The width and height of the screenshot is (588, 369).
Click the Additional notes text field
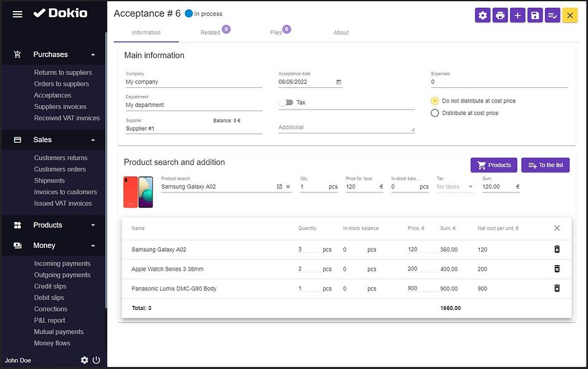(347, 127)
